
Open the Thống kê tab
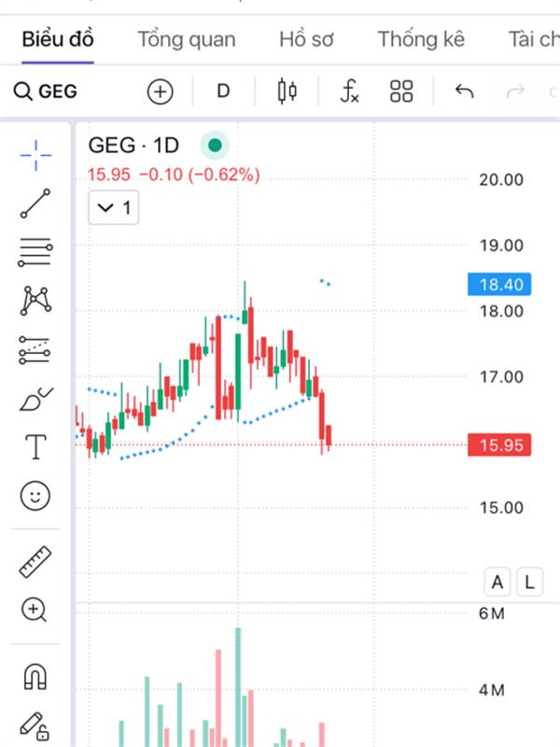[x=421, y=39]
